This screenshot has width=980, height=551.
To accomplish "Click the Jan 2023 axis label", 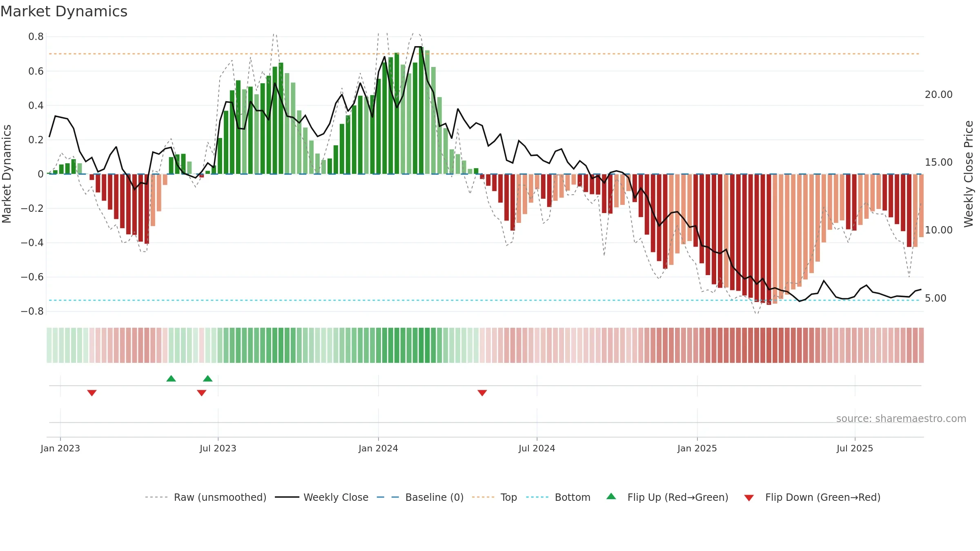I will 60,448.
